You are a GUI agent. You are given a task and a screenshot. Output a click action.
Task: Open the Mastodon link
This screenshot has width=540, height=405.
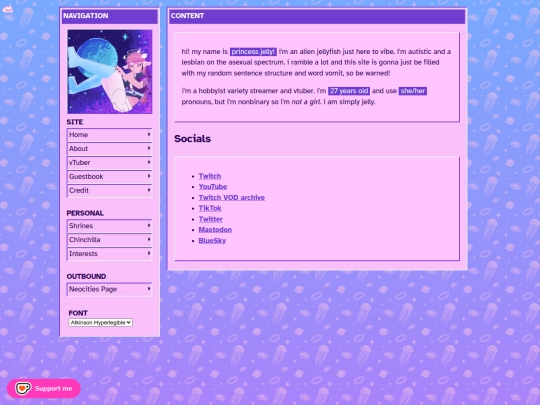215,230
